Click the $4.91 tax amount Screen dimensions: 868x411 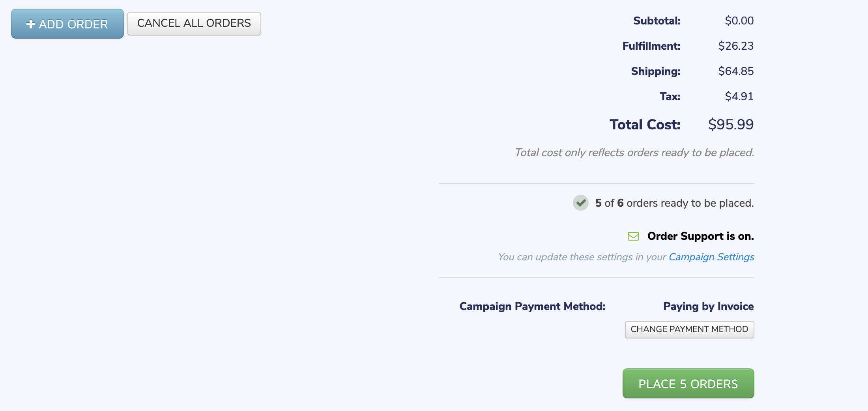click(739, 97)
